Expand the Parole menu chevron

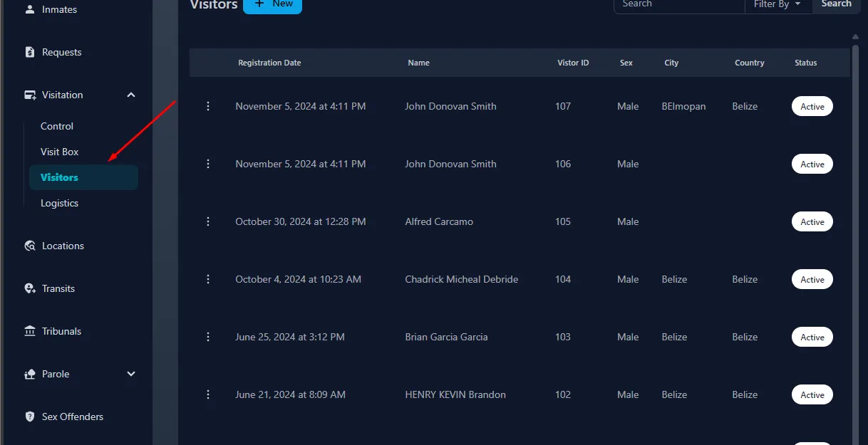[x=131, y=374]
